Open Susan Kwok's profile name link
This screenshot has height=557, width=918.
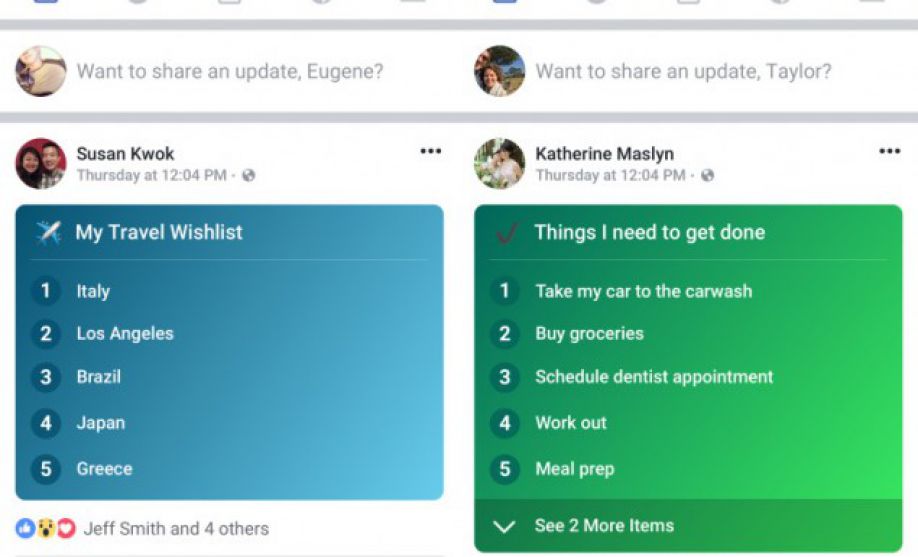click(125, 153)
